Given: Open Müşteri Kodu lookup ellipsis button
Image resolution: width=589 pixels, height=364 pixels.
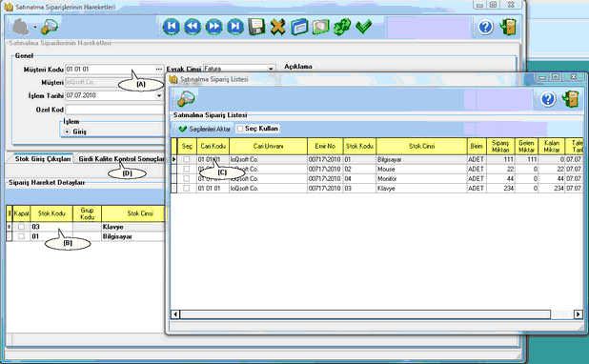Looking at the screenshot, I should (159, 70).
